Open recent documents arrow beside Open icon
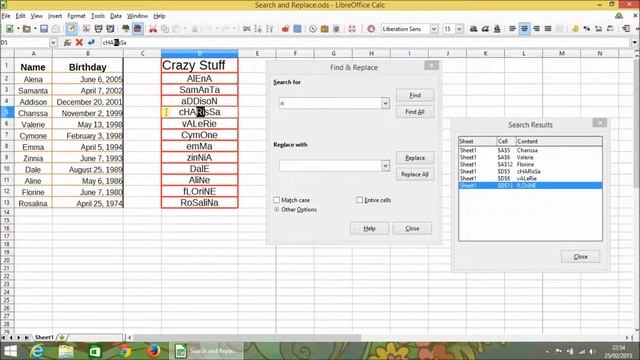Image resolution: width=640 pixels, height=360 pixels. [x=35, y=29]
